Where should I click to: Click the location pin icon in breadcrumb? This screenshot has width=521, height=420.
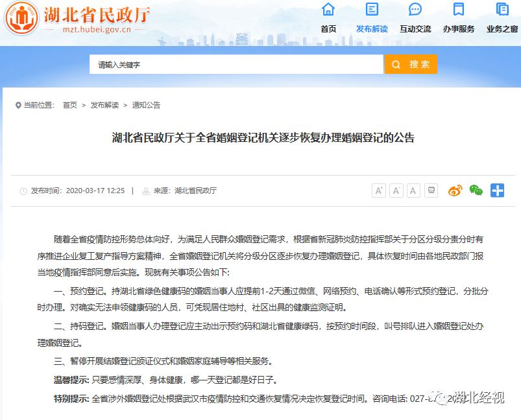(18, 105)
